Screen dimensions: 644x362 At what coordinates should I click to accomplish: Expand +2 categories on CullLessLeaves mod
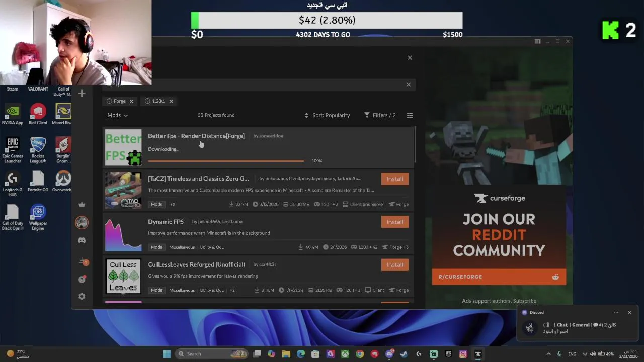232,290
